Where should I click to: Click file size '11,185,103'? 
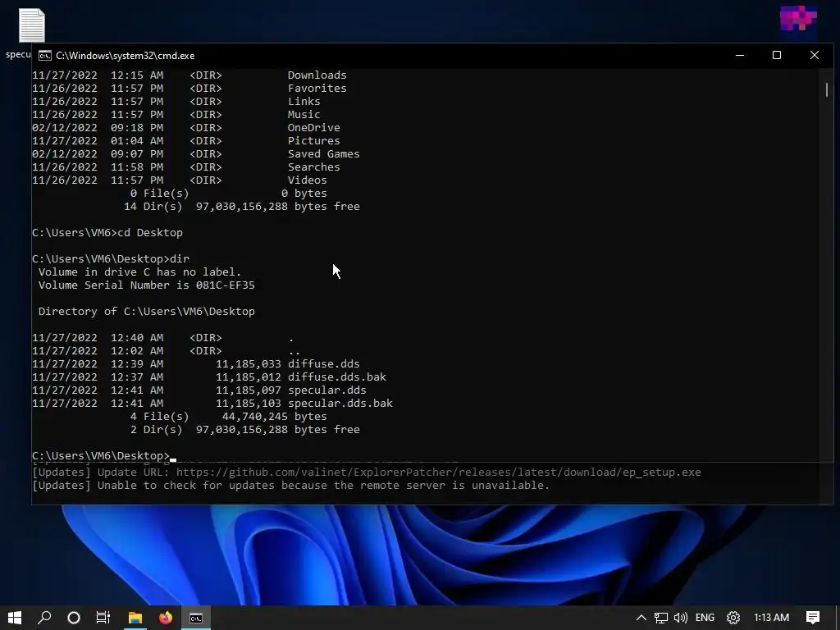pyautogui.click(x=248, y=404)
